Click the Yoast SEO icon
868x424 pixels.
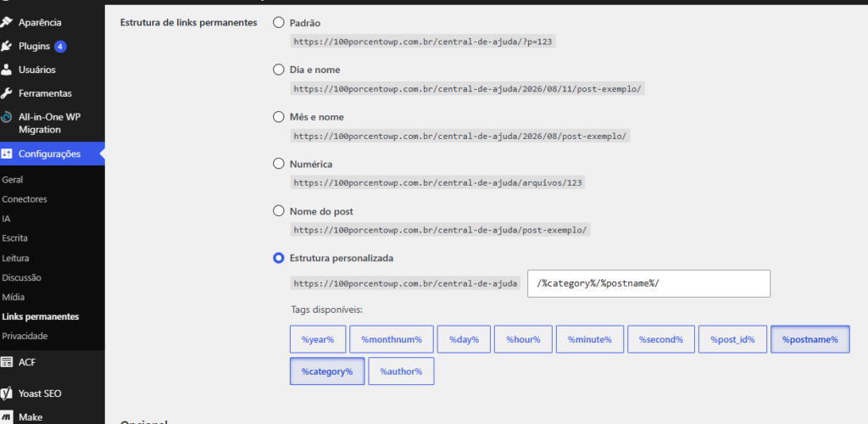coord(6,393)
